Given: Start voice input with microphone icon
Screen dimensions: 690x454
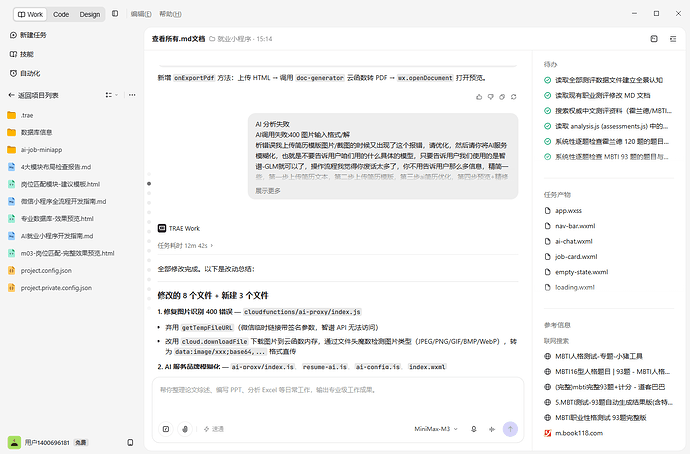Looking at the screenshot, I should 473,429.
